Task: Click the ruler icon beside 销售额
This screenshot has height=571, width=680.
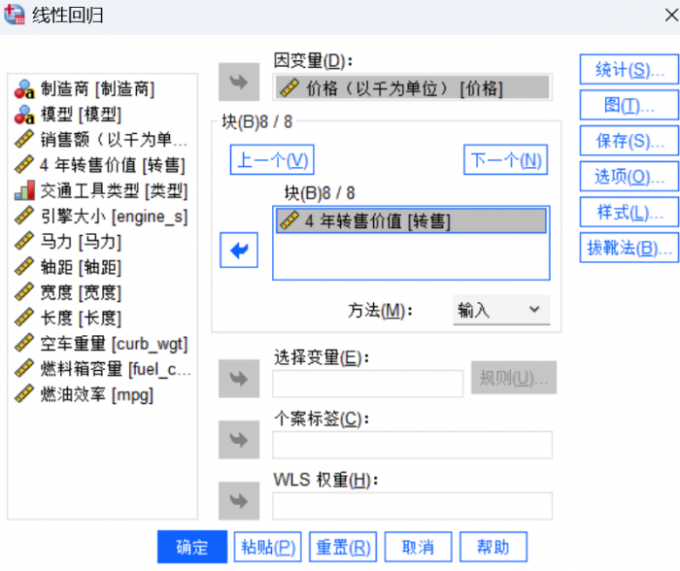Action: (24, 140)
